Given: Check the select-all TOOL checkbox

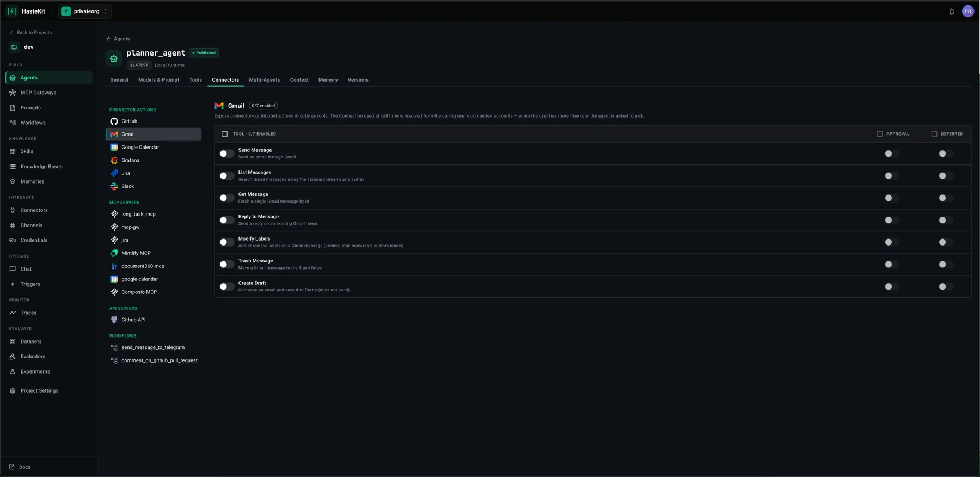Looking at the screenshot, I should pyautogui.click(x=224, y=134).
